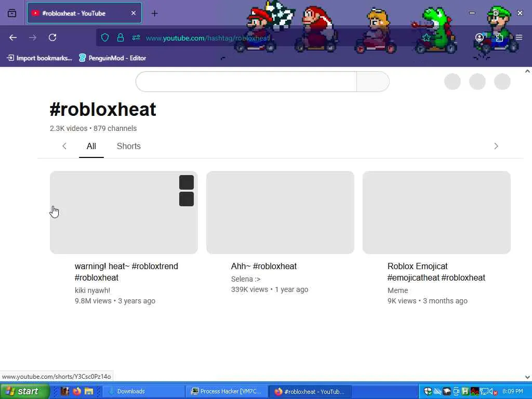Image resolution: width=532 pixels, height=399 pixels.
Task: Open the security shield tray icon
Action: (428, 391)
